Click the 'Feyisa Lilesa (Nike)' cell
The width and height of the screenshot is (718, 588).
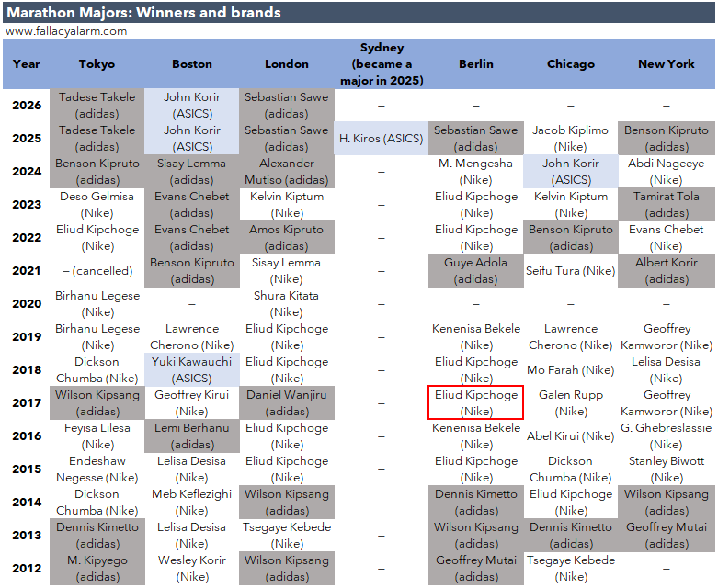click(x=97, y=436)
